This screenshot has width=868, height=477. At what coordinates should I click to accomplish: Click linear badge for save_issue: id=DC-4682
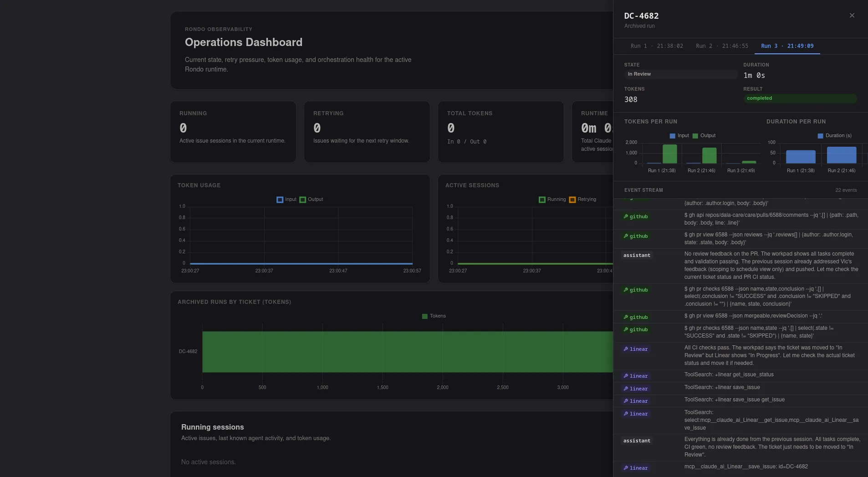(x=636, y=468)
